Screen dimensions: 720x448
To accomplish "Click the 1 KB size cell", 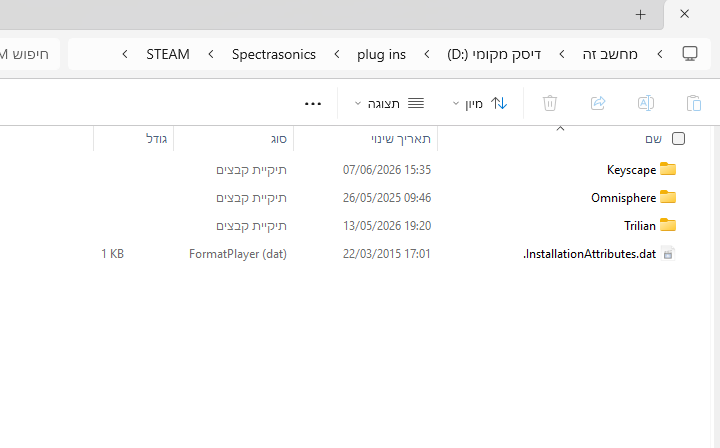I will coord(112,254).
